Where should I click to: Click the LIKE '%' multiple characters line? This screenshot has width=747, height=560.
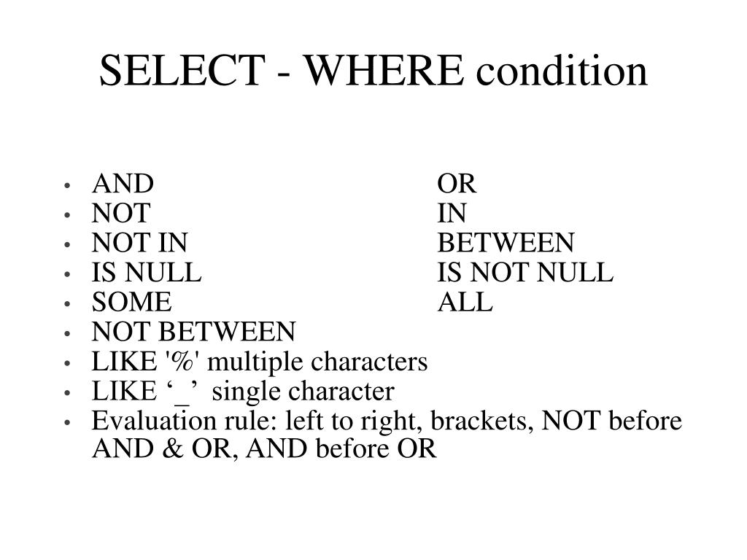pos(260,362)
